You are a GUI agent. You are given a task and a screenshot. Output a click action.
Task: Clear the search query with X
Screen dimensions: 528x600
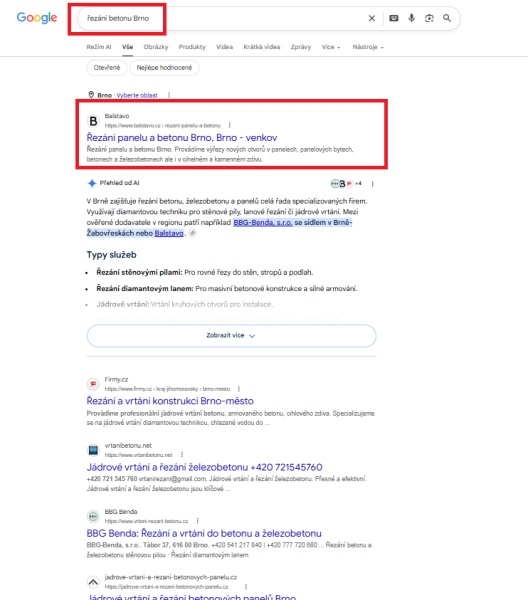(372, 18)
